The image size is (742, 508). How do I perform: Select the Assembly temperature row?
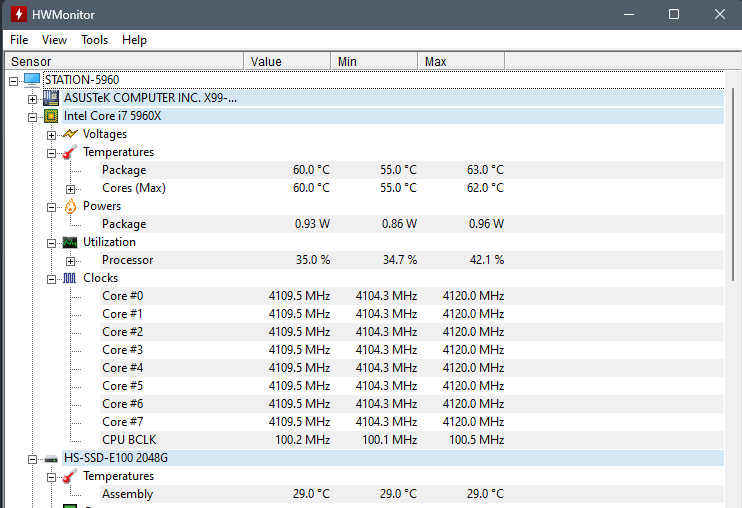(x=412, y=494)
